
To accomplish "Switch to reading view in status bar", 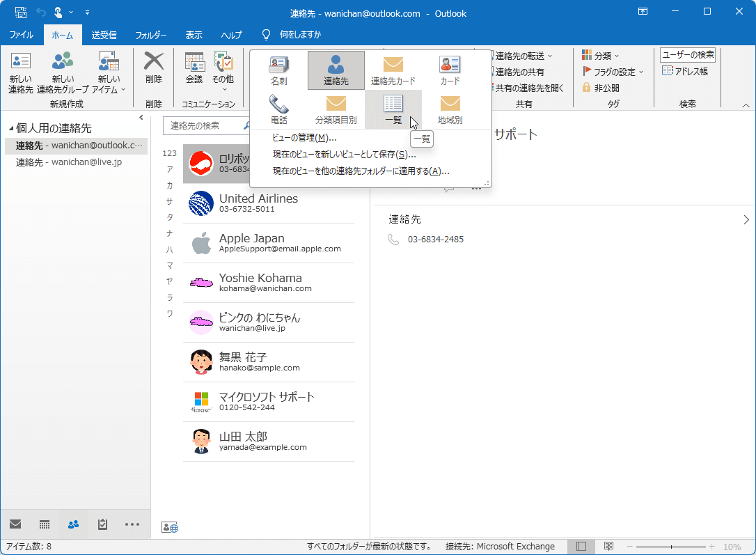I will click(608, 547).
